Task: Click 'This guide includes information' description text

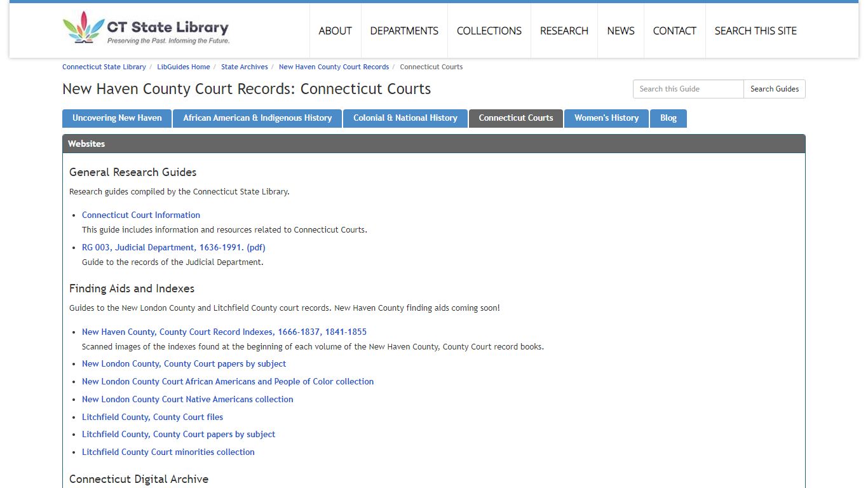Action: [x=224, y=229]
